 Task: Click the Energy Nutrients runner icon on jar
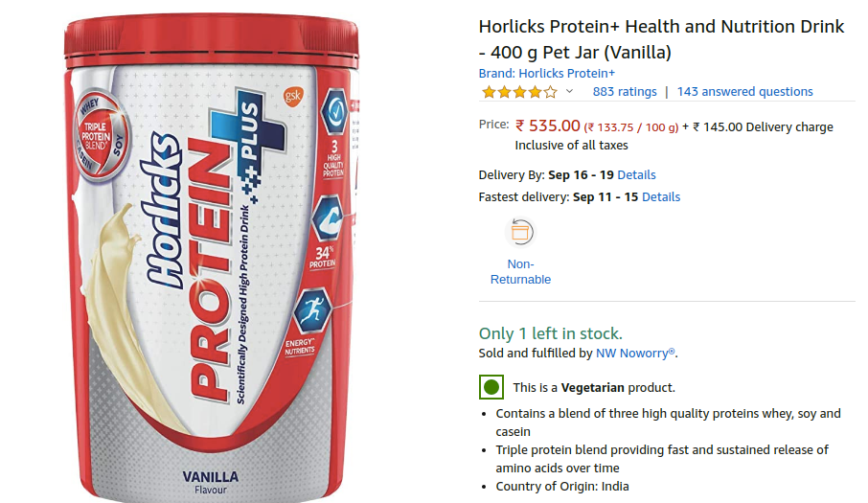[311, 309]
